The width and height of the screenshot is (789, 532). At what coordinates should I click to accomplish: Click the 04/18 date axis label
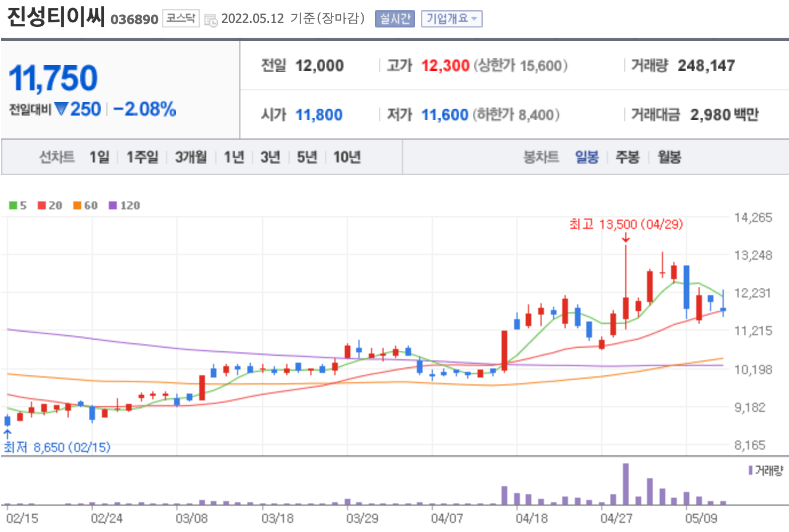(x=531, y=518)
